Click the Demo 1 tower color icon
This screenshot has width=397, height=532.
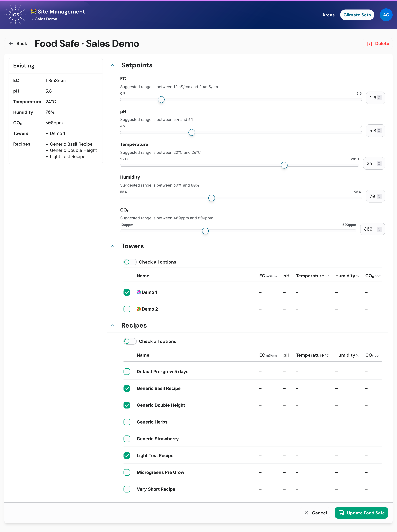139,292
